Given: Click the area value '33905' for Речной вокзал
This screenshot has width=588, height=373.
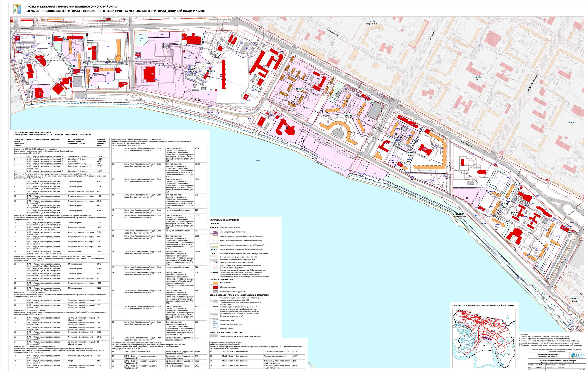Looking at the screenshot, I should tap(100, 166).
